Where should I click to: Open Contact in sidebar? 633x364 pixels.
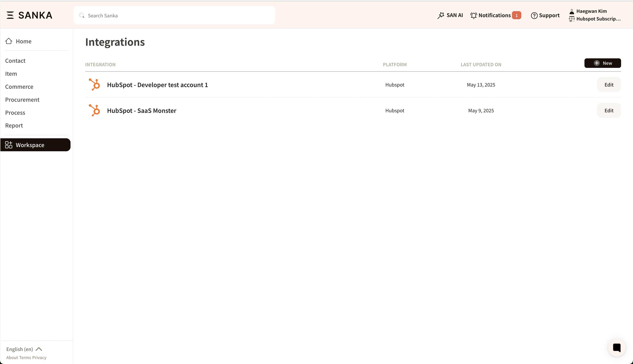(15, 61)
